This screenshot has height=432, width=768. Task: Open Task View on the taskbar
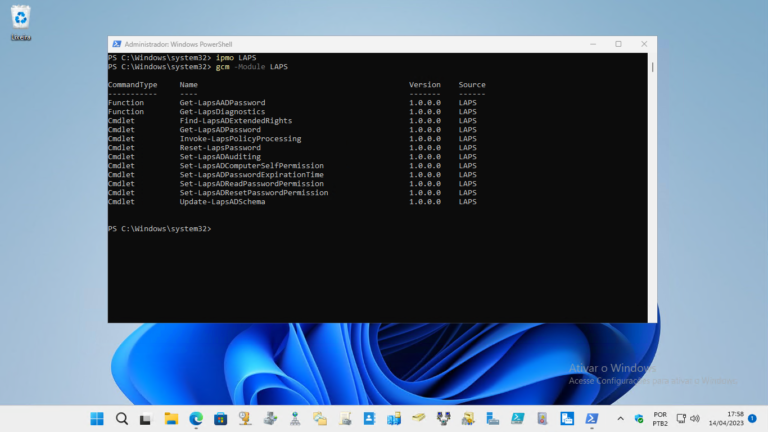[x=145, y=419]
